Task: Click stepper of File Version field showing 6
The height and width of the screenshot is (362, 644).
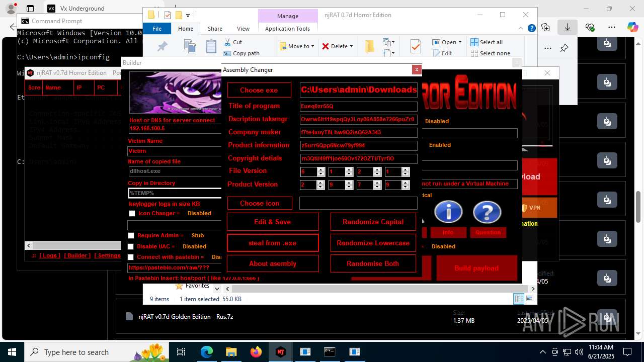Action: tap(320, 172)
